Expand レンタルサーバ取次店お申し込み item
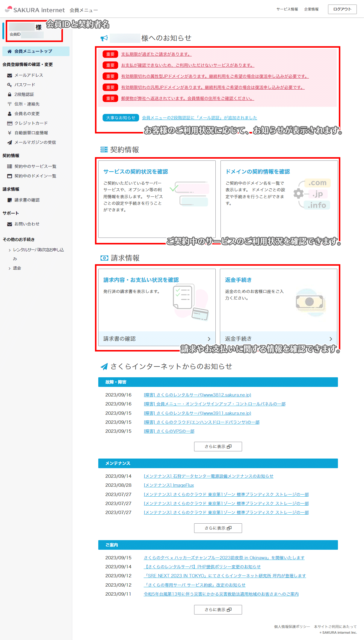 tap(38, 254)
